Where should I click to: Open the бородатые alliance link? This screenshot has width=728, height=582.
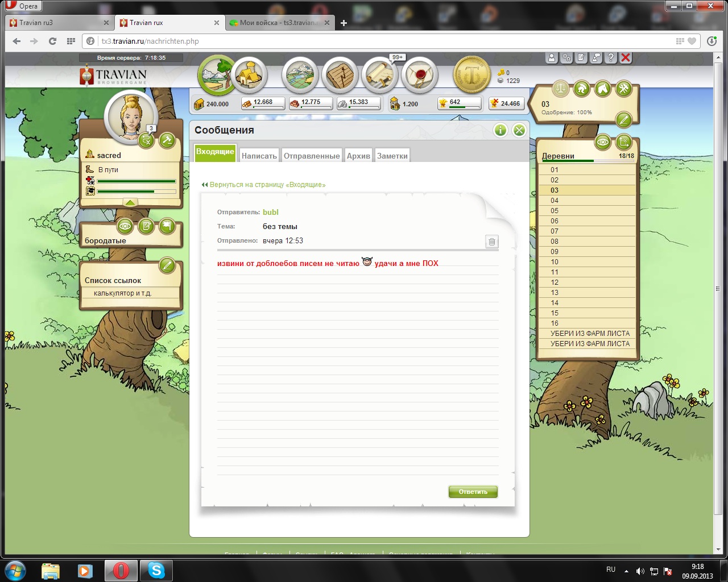tap(105, 240)
